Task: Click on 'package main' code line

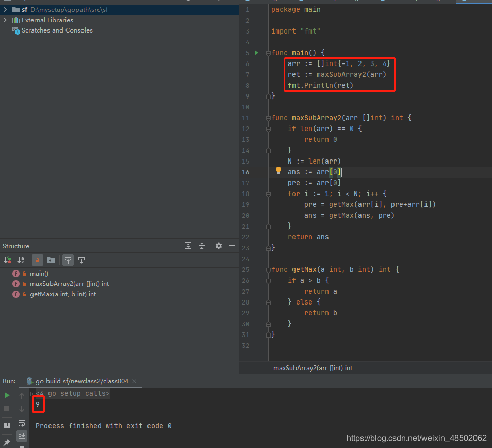Action: pyautogui.click(x=296, y=9)
